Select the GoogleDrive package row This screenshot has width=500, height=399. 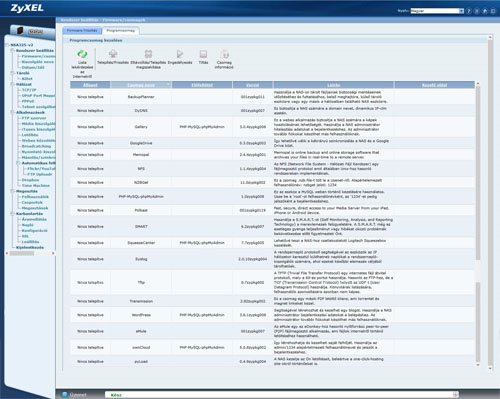click(x=272, y=143)
